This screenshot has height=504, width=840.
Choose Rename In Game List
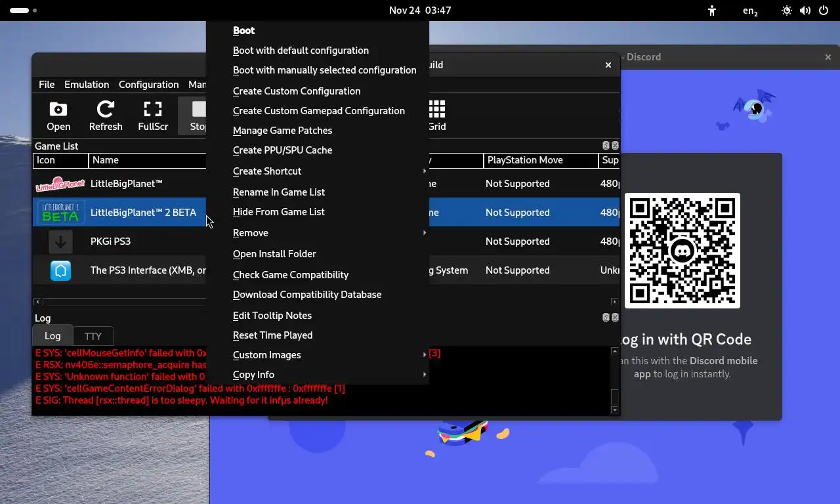click(x=318, y=192)
